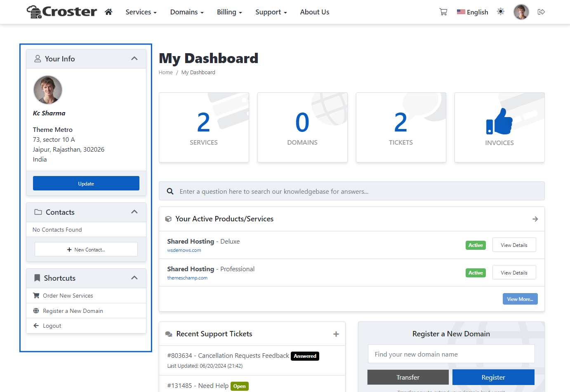Collapse the Shortcuts panel
The width and height of the screenshot is (570, 392).
(x=134, y=278)
